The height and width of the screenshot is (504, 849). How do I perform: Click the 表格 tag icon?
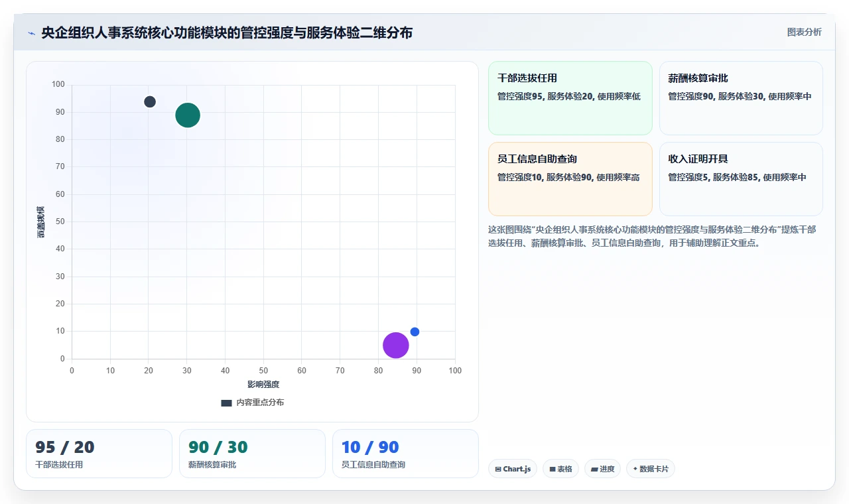[x=553, y=470]
